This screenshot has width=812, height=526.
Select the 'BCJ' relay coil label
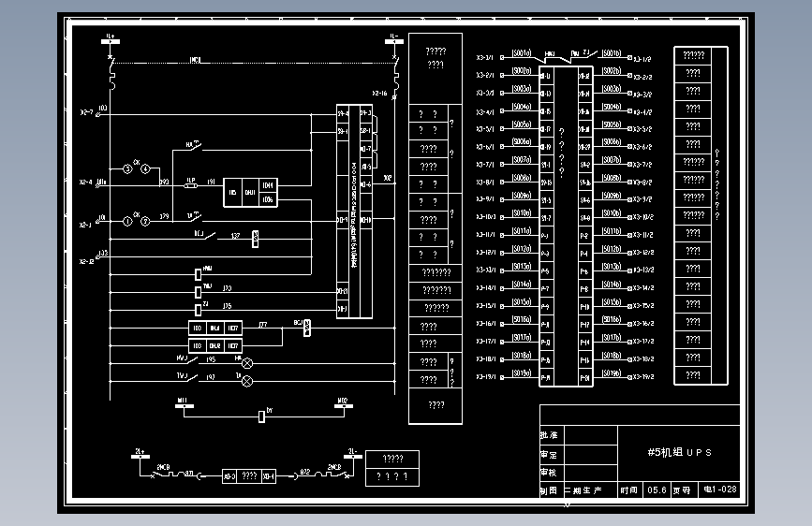coord(298,323)
